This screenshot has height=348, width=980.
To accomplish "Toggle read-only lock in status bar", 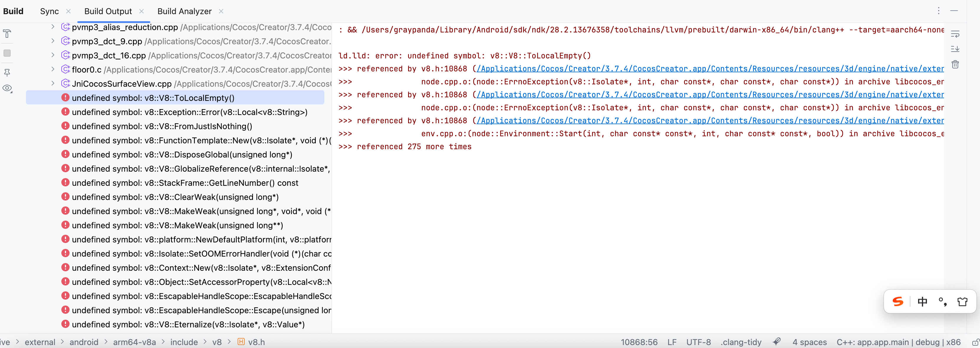I will pos(976,342).
